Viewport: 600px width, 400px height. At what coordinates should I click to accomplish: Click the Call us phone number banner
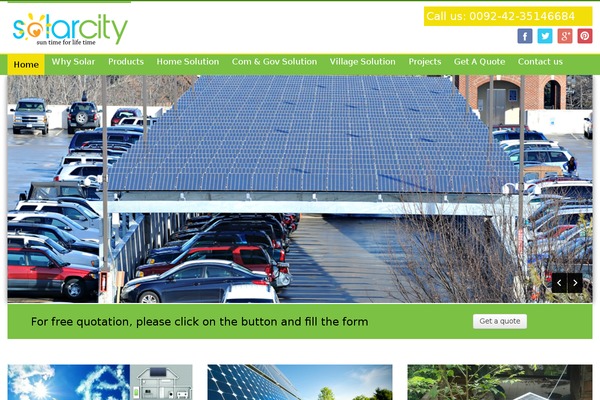(508, 16)
